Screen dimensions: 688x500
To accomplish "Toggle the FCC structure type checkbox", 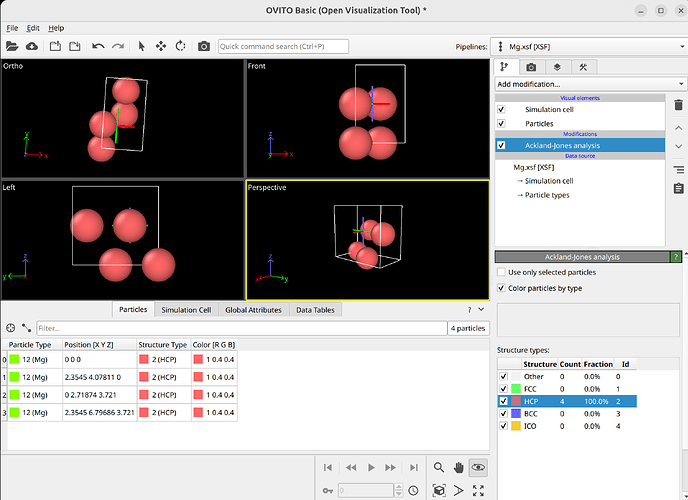I will click(502, 388).
